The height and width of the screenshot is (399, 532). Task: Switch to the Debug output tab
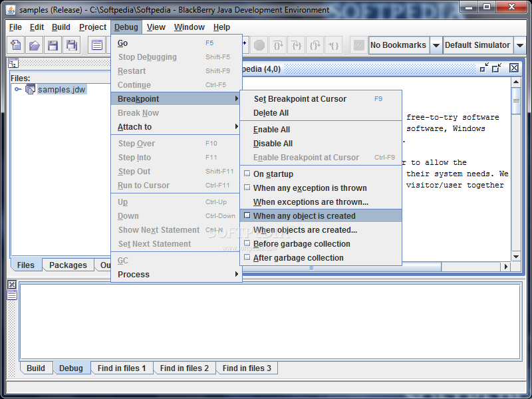[x=71, y=368]
